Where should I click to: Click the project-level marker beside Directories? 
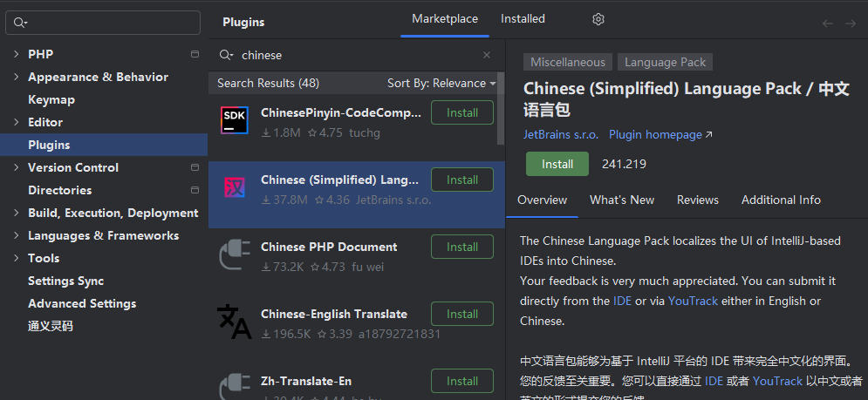click(x=195, y=190)
